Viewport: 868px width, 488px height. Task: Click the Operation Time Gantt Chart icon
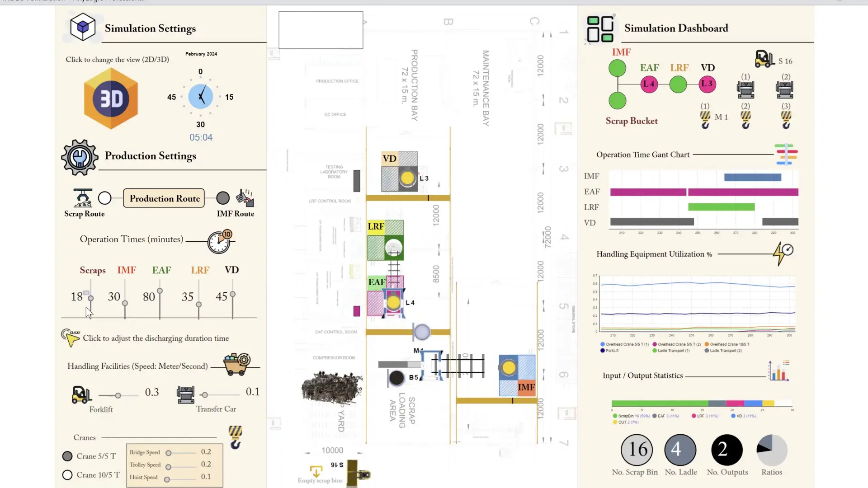click(786, 155)
